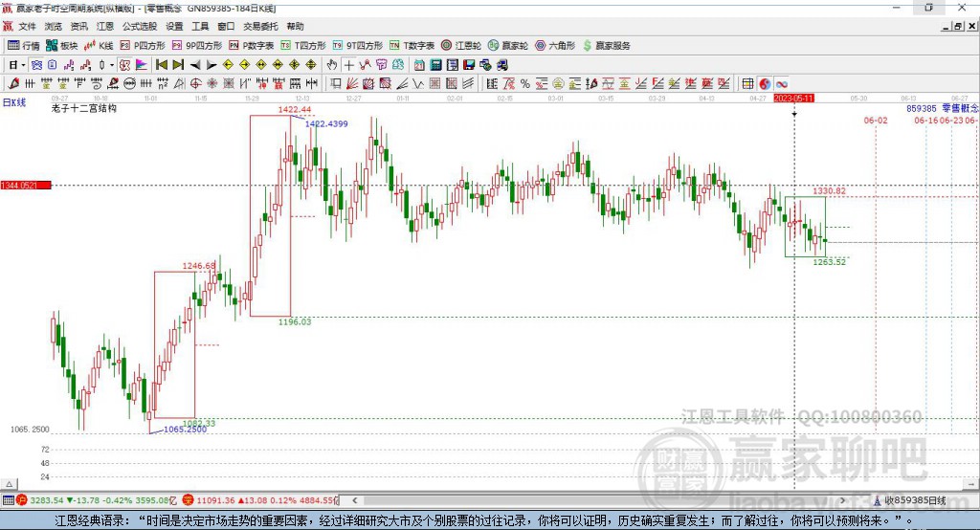Click the 06-02 future date marker
This screenshot has height=530, width=980.
pyautogui.click(x=876, y=120)
